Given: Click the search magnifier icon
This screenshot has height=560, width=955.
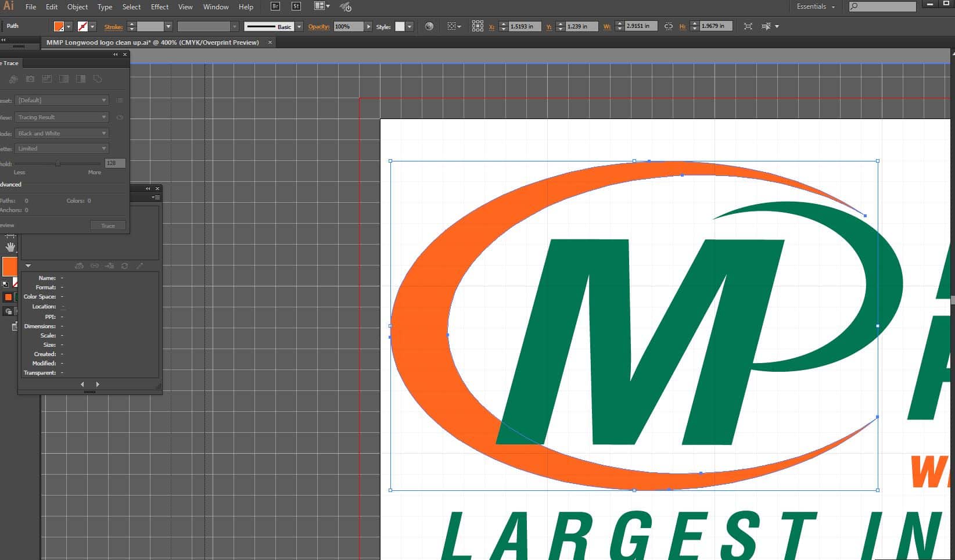Looking at the screenshot, I should 854,6.
